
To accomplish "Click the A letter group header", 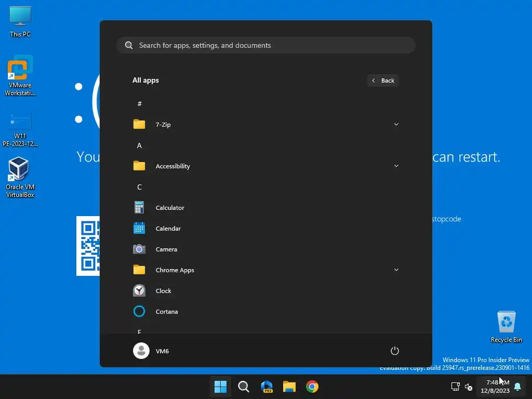I will [139, 145].
